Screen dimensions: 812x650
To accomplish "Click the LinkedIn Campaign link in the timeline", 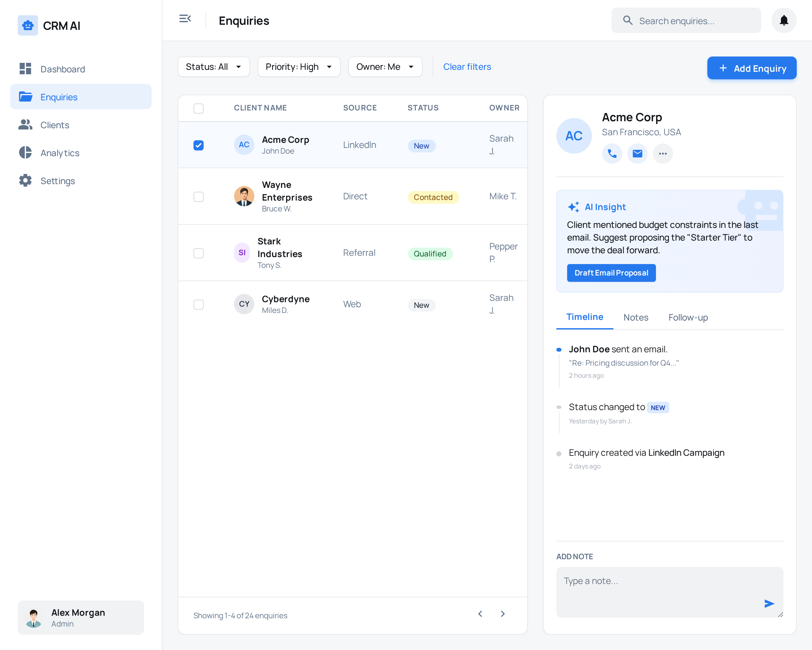I will click(x=686, y=453).
